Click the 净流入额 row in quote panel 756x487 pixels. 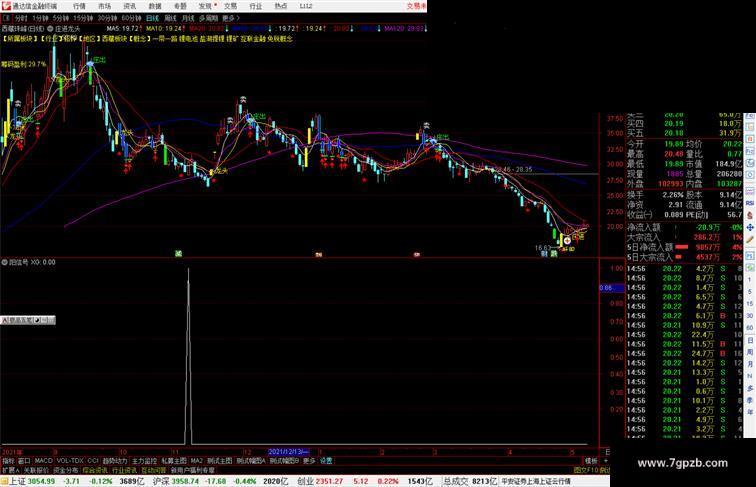[684, 227]
